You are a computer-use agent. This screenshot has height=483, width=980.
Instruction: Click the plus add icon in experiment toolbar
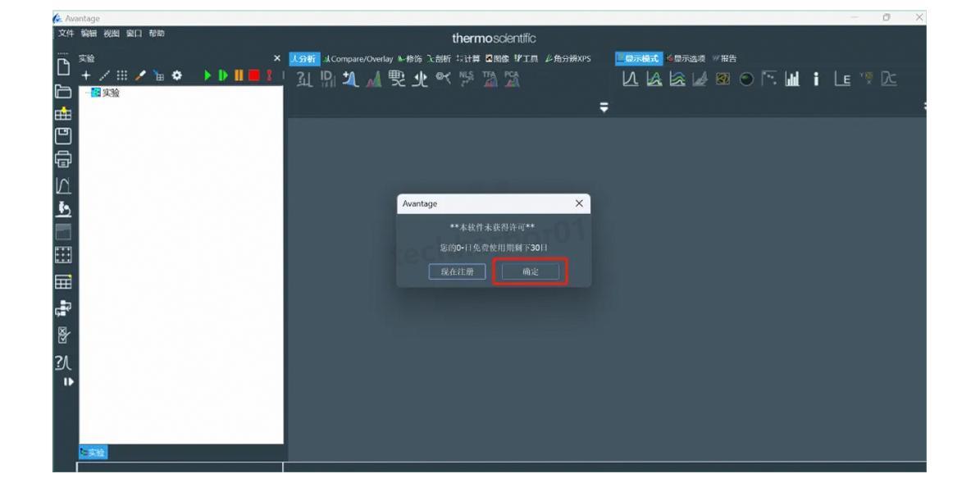tap(86, 75)
